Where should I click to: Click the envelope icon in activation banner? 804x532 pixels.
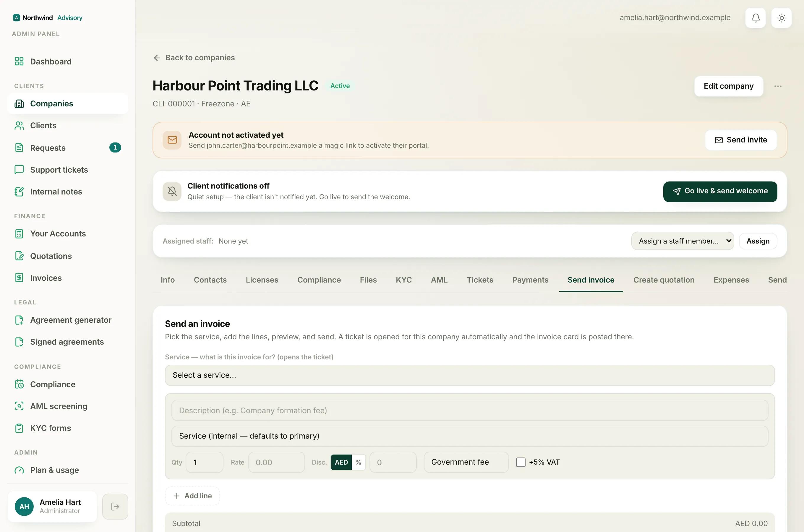click(x=172, y=140)
